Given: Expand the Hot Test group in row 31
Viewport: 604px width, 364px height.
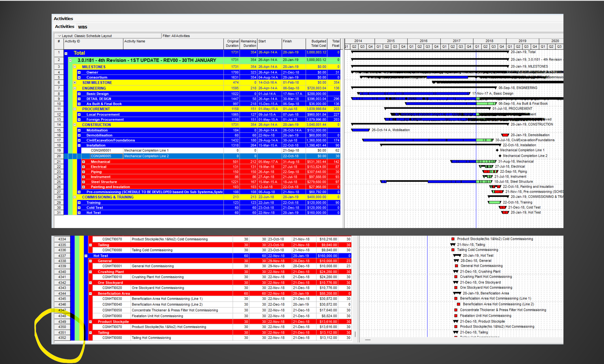Looking at the screenshot, I should click(x=79, y=213).
